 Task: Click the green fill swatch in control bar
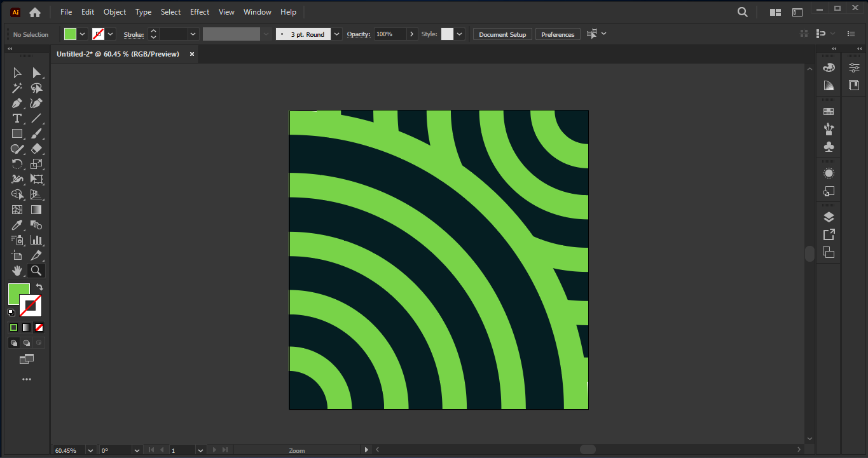[x=70, y=34]
